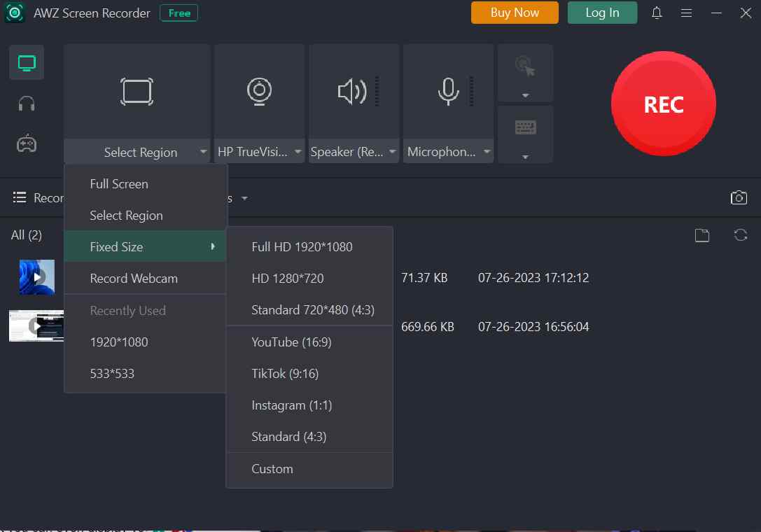
Task: Expand the HP TrueVision webcam dropdown
Action: pyautogui.click(x=298, y=151)
